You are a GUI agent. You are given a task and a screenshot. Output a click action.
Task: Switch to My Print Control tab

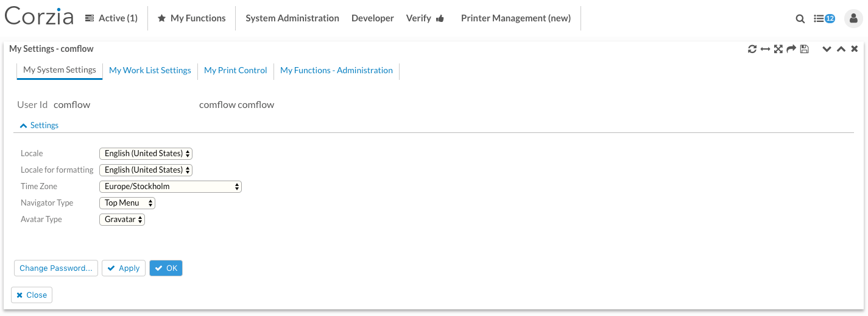pos(236,70)
